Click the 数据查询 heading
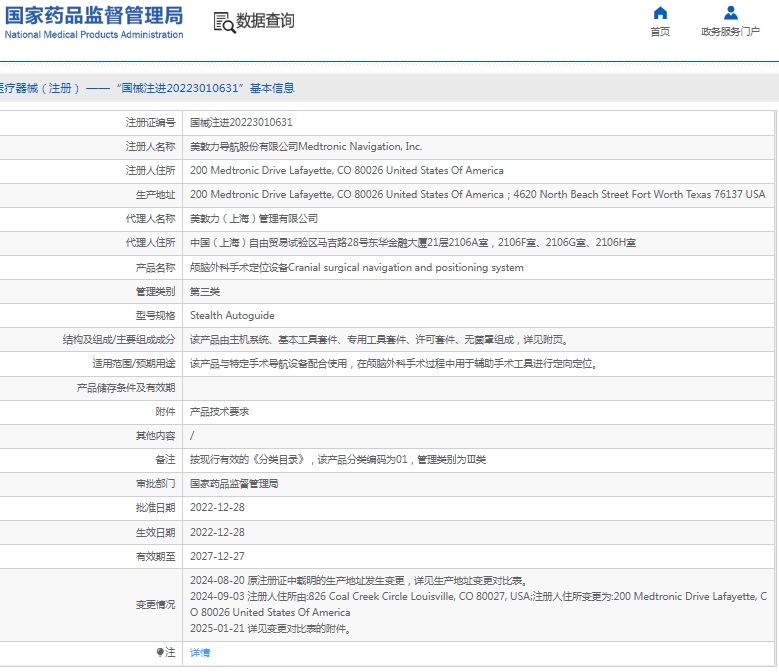This screenshot has height=672, width=779. [265, 21]
